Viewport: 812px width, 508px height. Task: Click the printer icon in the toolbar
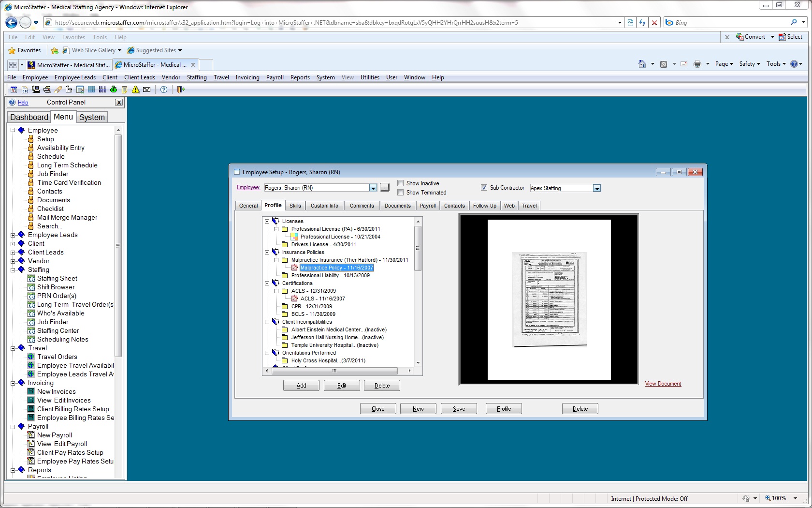tap(47, 90)
